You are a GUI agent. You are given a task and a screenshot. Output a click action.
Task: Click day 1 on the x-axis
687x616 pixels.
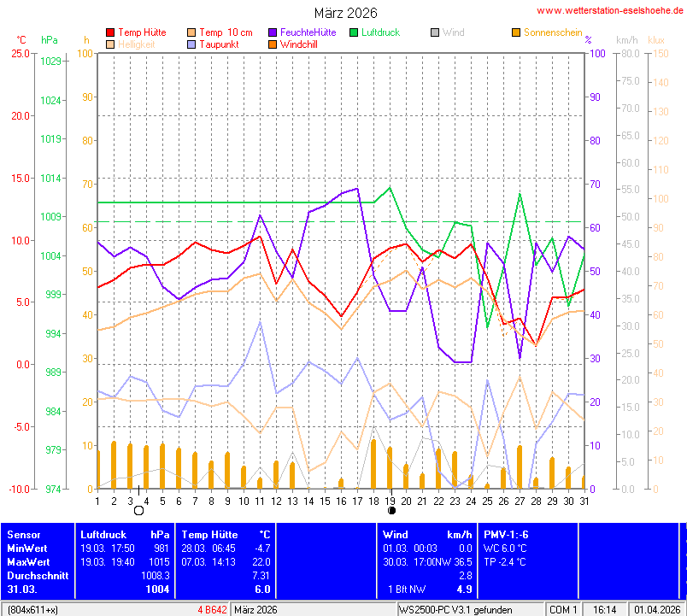pos(97,502)
